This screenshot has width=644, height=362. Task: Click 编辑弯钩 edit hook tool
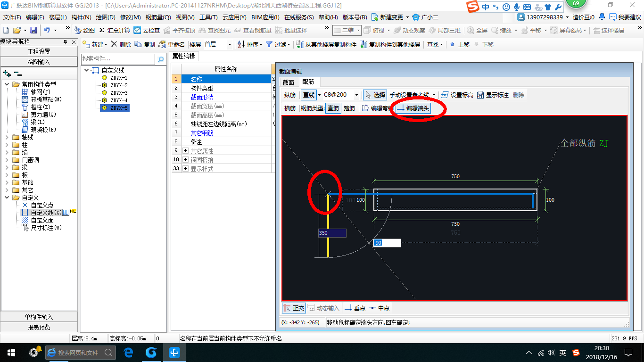(x=377, y=108)
